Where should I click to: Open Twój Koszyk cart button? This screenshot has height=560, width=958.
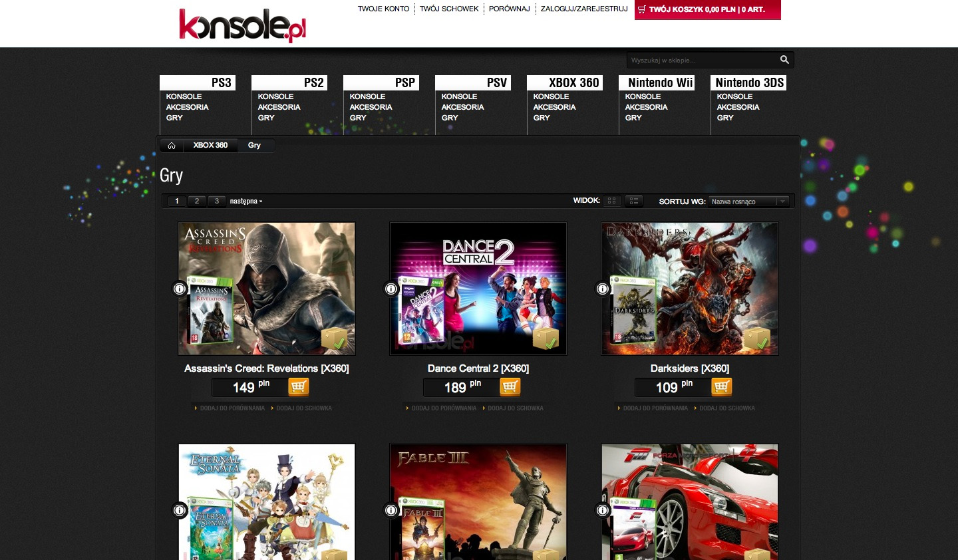tap(708, 9)
